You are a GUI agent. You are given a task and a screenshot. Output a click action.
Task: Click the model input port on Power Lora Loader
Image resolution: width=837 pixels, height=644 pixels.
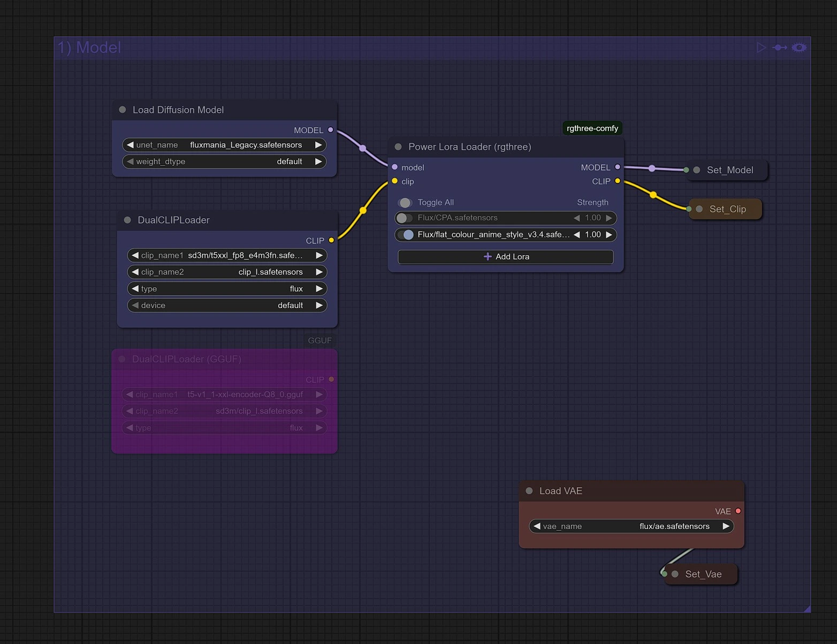[395, 167]
